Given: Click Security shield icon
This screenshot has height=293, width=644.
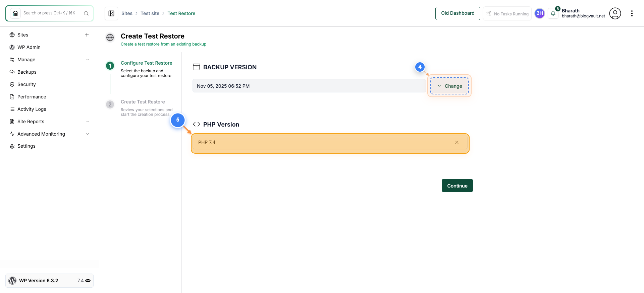Looking at the screenshot, I should (x=12, y=84).
